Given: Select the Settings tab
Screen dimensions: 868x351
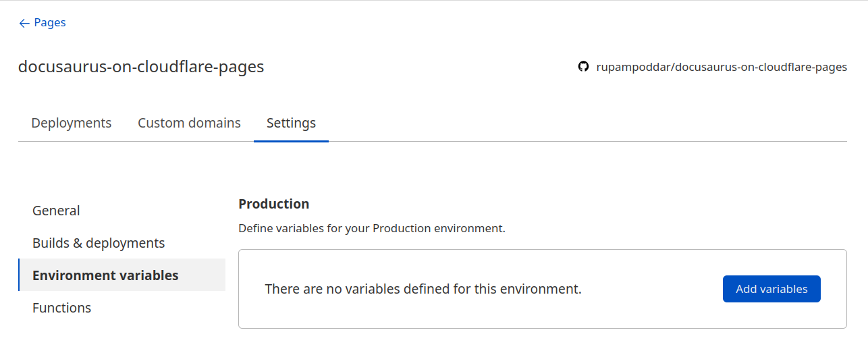Looking at the screenshot, I should coord(291,123).
